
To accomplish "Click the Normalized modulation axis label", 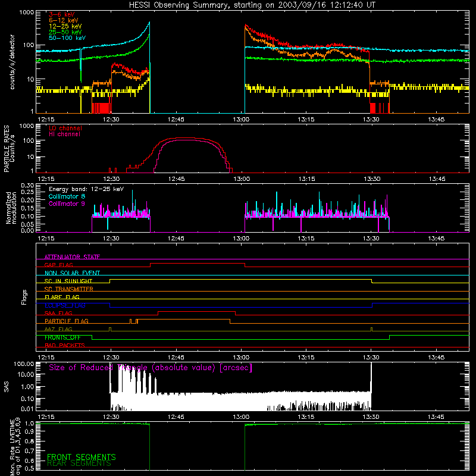I will click(x=11, y=208).
